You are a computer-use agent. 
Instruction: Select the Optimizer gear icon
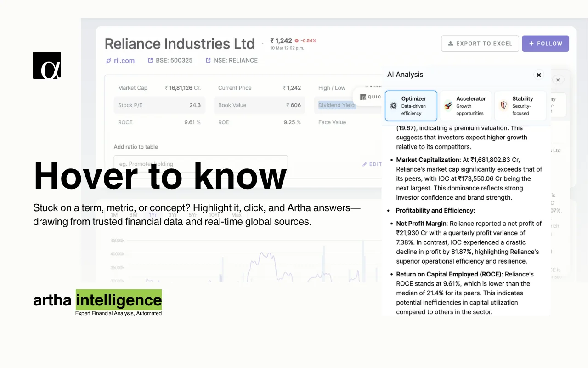pos(393,105)
